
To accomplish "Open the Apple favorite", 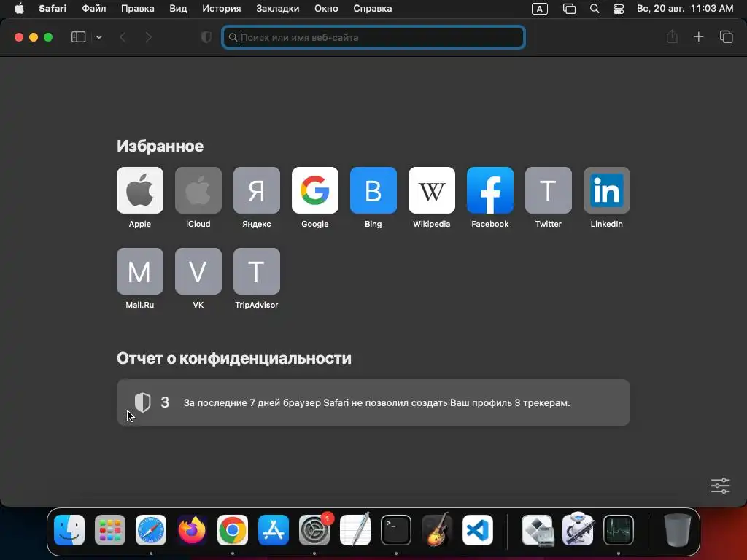I will pos(139,190).
